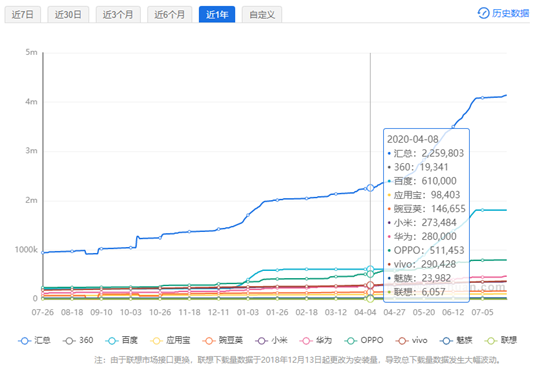Click the 07-05 x-axis date label
The image size is (553, 370).
(x=482, y=313)
